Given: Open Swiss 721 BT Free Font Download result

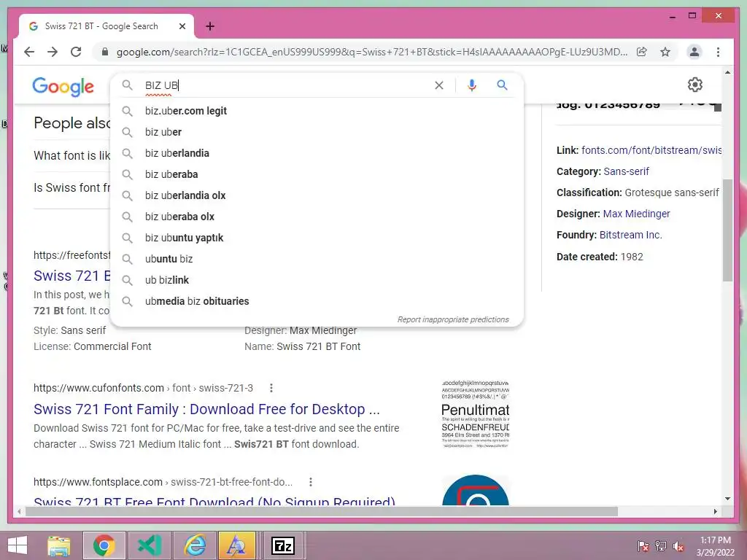Looking at the screenshot, I should click(x=214, y=500).
